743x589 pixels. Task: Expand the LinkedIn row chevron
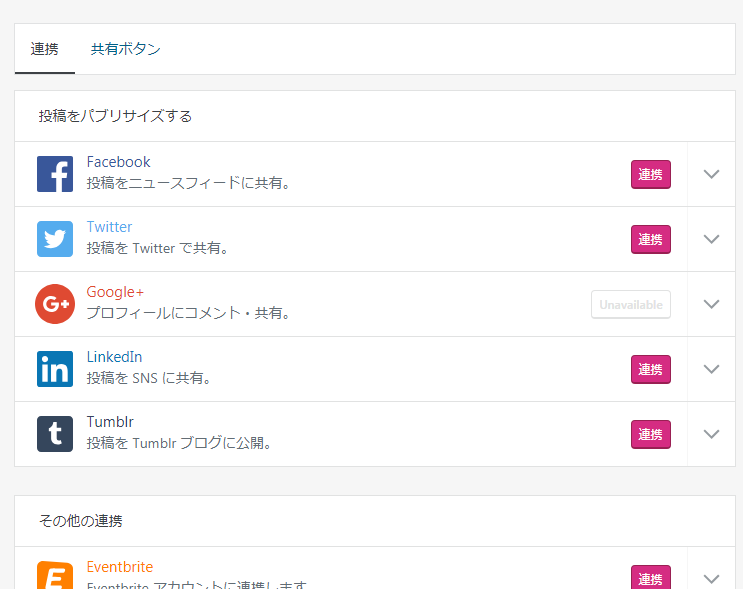[711, 369]
